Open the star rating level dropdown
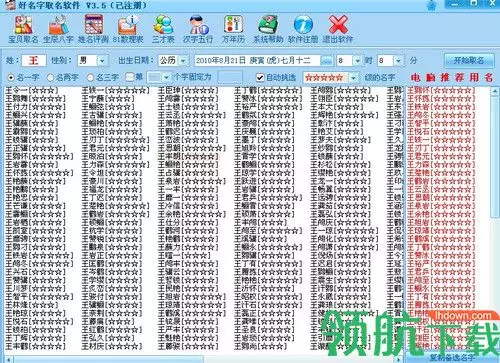 click(353, 78)
